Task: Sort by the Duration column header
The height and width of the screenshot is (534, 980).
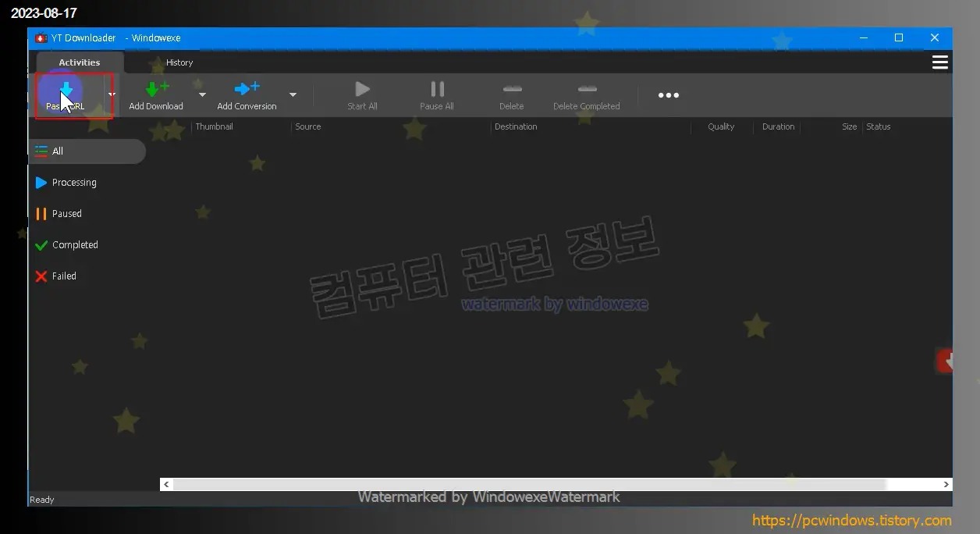Action: pyautogui.click(x=778, y=126)
